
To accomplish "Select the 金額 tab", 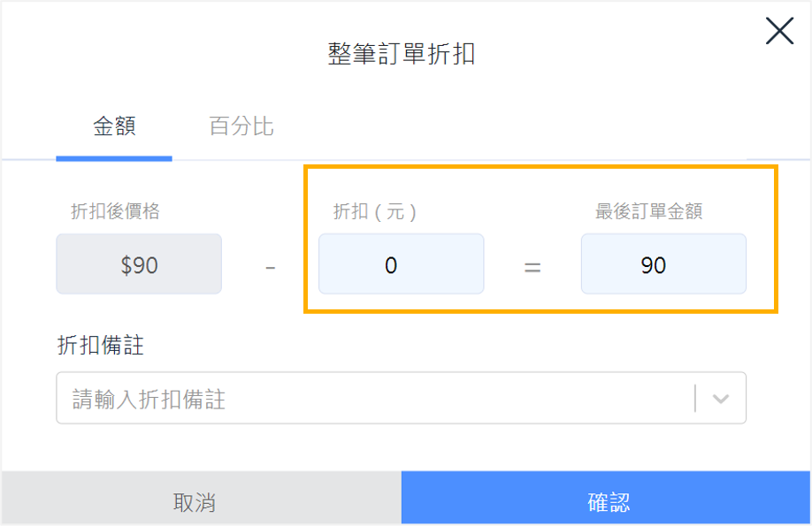I will pos(114,126).
